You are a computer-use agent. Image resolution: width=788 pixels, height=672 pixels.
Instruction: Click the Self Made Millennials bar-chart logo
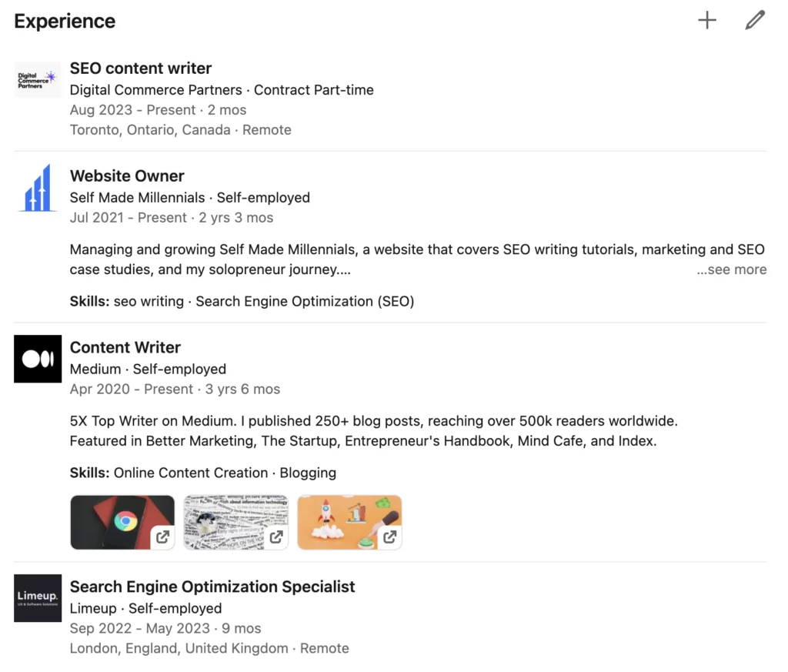click(37, 187)
